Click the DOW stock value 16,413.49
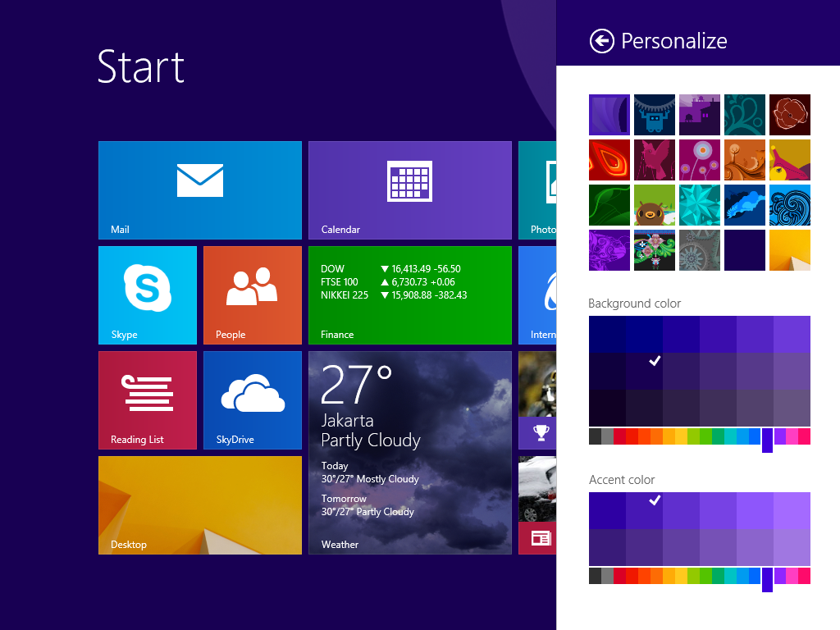The width and height of the screenshot is (840, 630). point(411,269)
